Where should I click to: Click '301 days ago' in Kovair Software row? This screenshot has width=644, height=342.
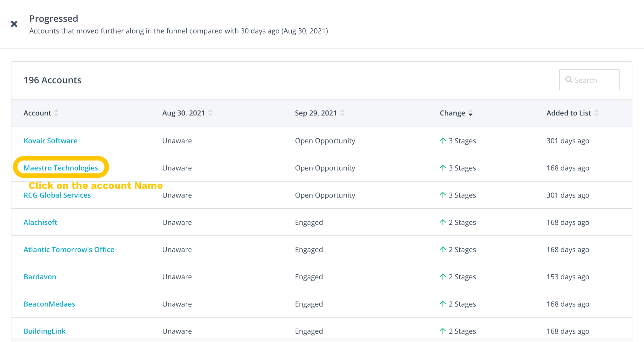(568, 141)
